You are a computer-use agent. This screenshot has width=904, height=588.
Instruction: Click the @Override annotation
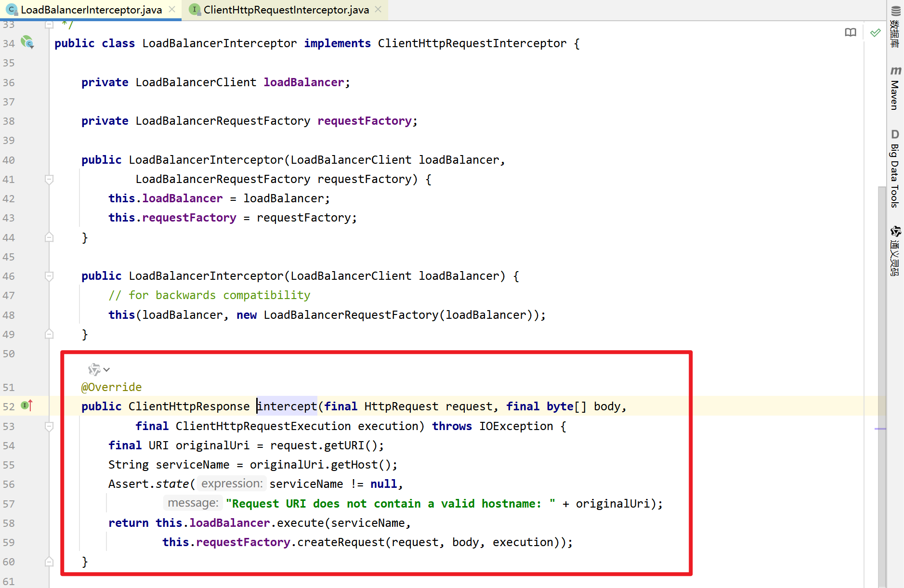coord(111,387)
